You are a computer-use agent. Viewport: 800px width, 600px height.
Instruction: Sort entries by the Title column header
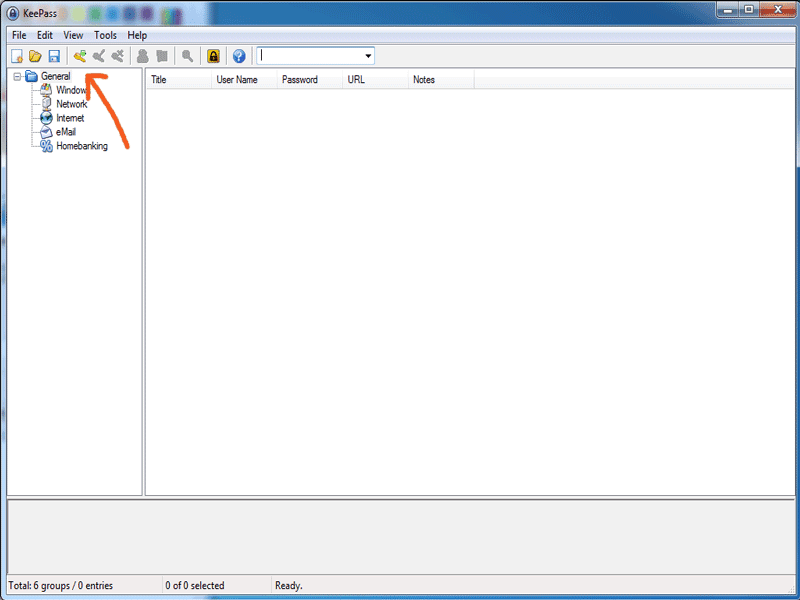click(178, 80)
